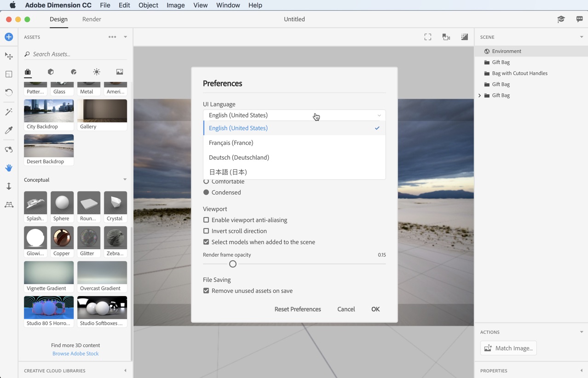Follow the Browse Adobe Stock link
Image resolution: width=588 pixels, height=378 pixels.
pyautogui.click(x=75, y=353)
